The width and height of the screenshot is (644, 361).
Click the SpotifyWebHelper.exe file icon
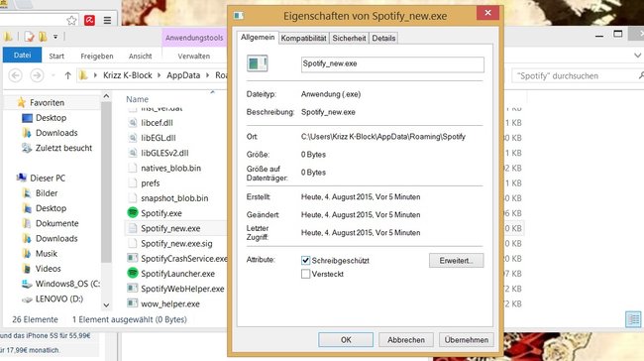pos(132,289)
